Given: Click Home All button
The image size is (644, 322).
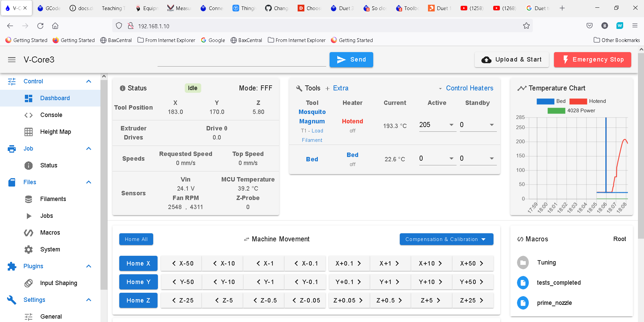Looking at the screenshot, I should (x=136, y=239).
